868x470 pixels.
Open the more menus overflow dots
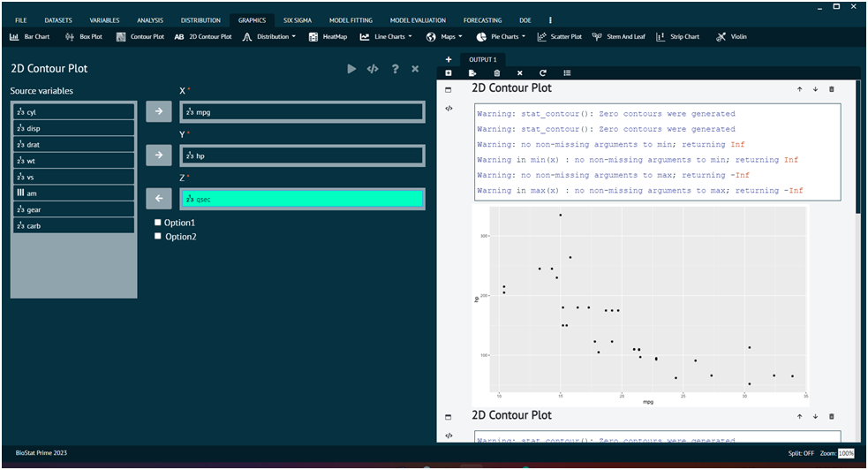(x=550, y=20)
